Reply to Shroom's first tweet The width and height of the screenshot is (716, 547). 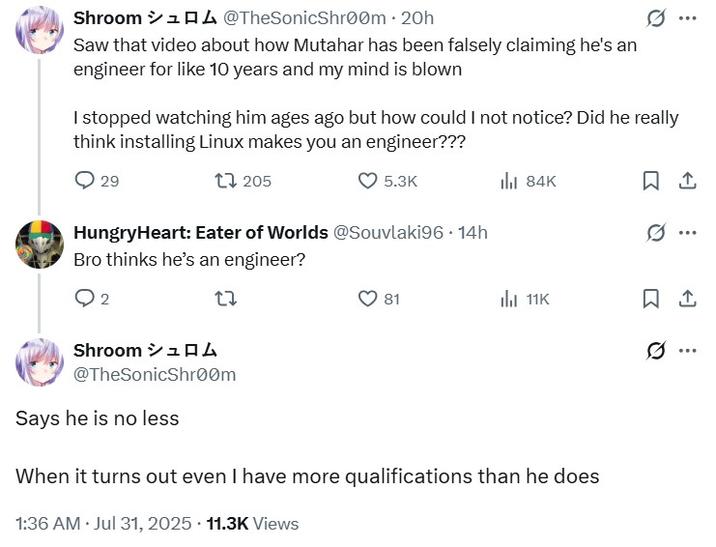point(86,181)
